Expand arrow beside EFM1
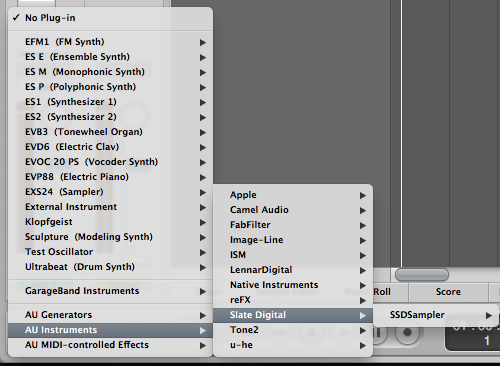Viewport: 500px width, 366px height. coord(203,43)
